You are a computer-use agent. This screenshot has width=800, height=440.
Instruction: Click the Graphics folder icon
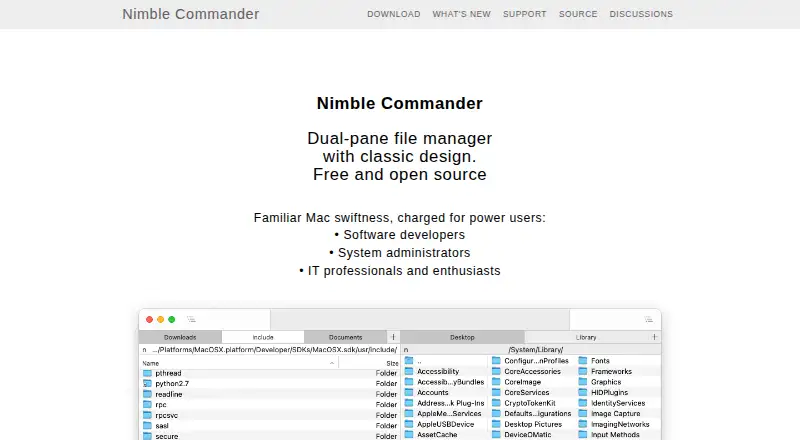[583, 382]
